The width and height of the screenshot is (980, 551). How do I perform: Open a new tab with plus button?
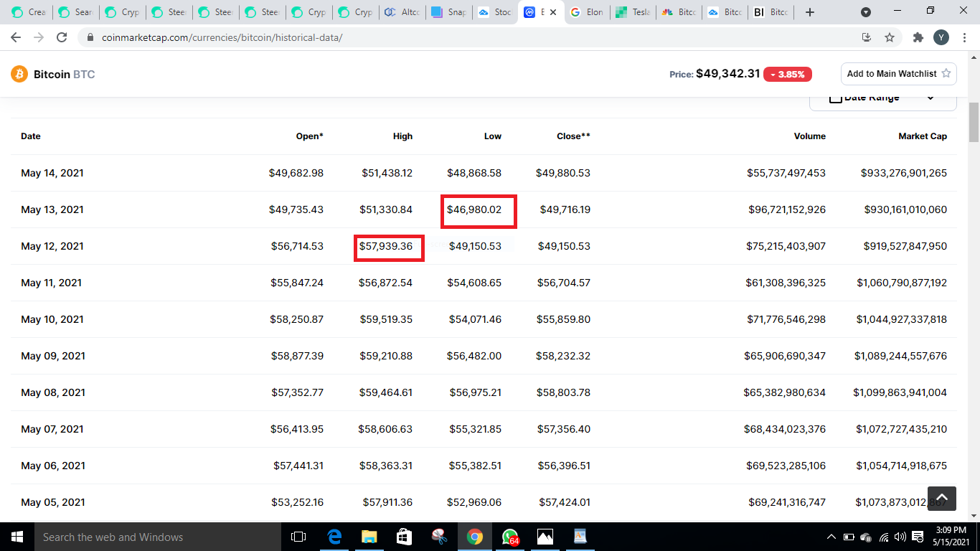tap(810, 12)
